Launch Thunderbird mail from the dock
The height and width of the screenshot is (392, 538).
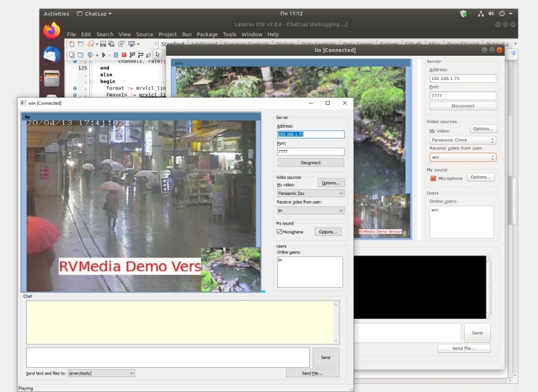pos(52,54)
